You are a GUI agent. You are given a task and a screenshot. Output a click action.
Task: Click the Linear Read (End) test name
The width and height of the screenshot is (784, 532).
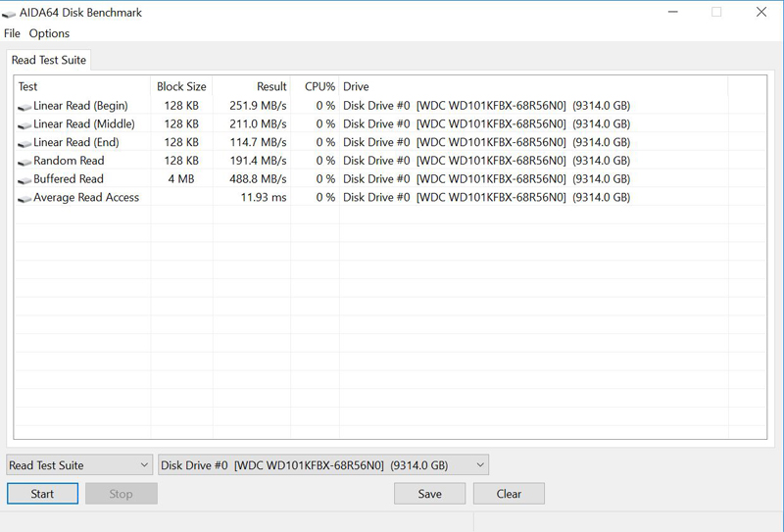coord(76,142)
